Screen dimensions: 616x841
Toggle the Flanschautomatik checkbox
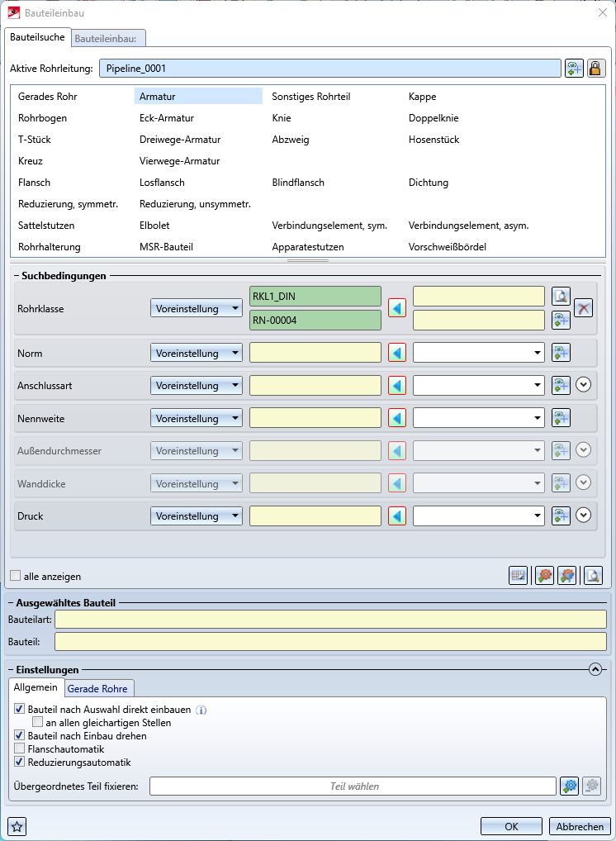(20, 749)
